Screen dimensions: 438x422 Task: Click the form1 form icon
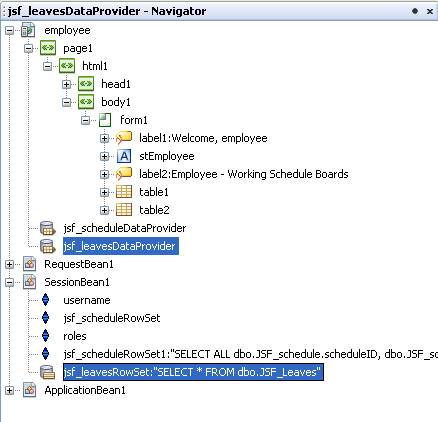105,120
